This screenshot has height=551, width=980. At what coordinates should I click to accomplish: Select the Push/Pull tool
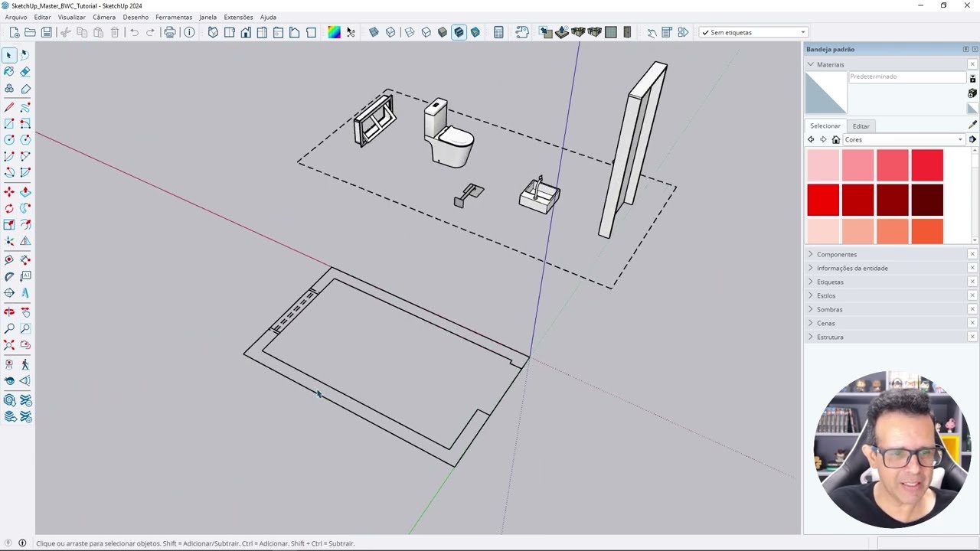(x=25, y=191)
